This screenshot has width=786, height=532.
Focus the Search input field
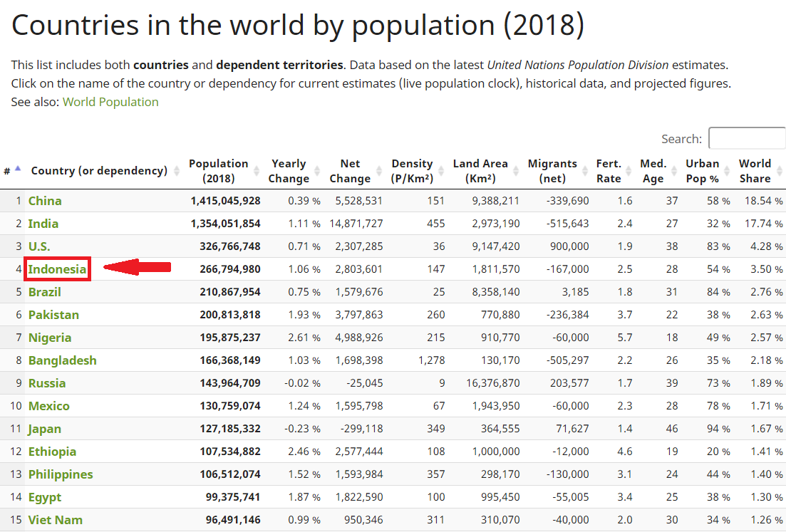pyautogui.click(x=747, y=138)
